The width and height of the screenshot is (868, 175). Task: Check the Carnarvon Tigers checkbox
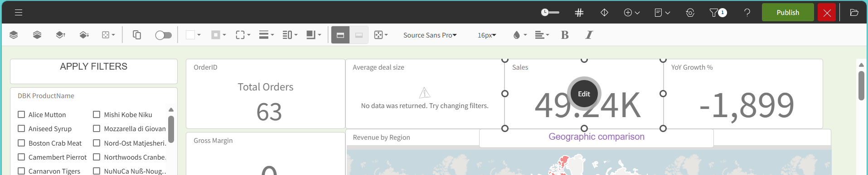[21, 171]
